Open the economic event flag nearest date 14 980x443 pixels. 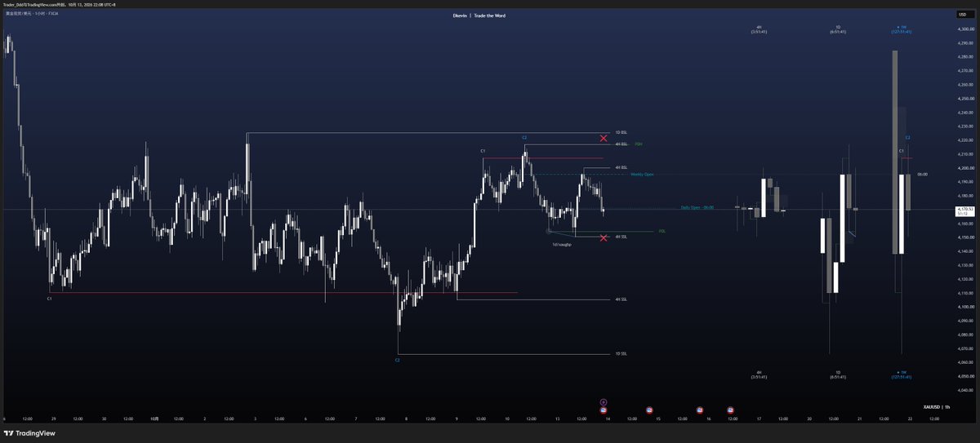tap(603, 410)
